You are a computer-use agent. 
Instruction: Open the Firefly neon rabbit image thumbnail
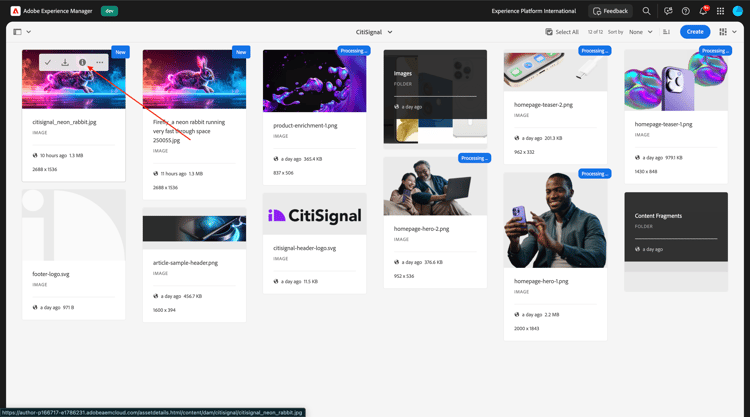[194, 79]
